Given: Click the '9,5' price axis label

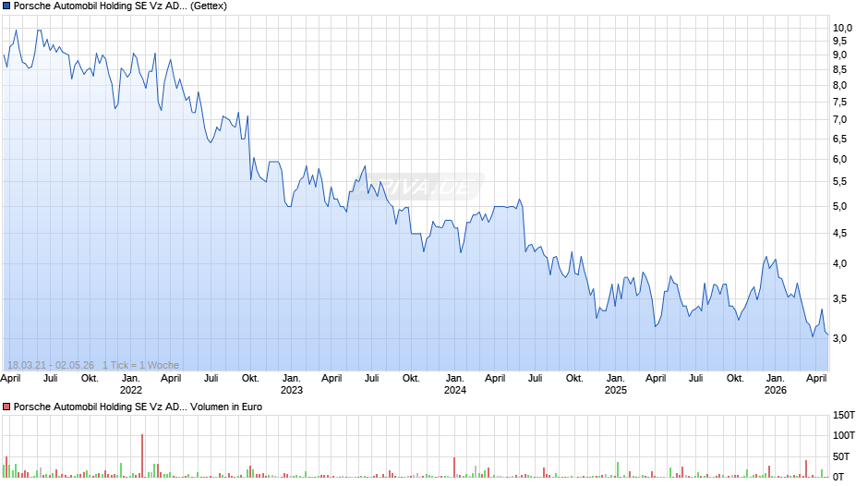Looking at the screenshot, I should [839, 41].
